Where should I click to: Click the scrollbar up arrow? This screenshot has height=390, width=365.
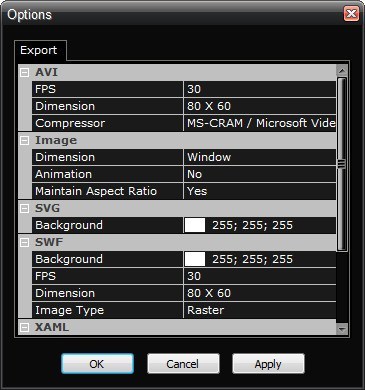click(342, 70)
